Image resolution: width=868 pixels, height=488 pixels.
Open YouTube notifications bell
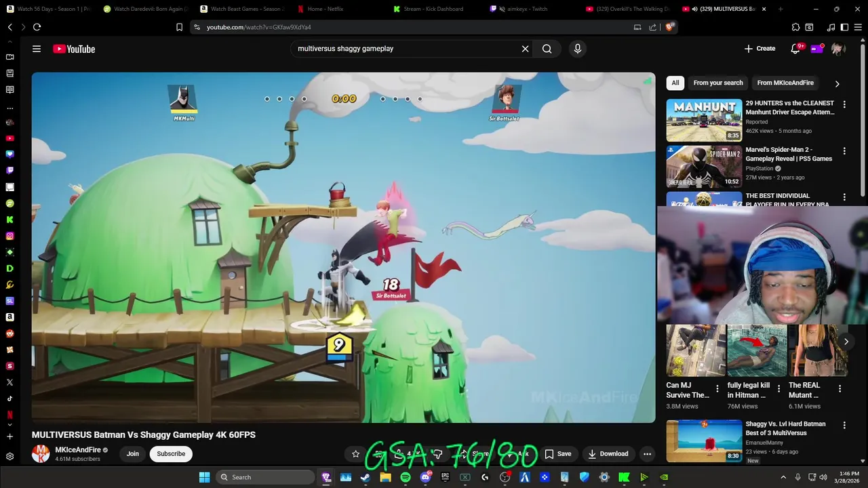[x=795, y=49]
